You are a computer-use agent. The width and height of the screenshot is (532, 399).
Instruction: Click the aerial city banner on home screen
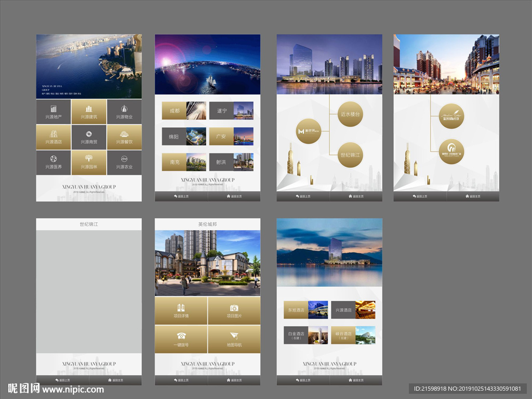click(x=89, y=66)
